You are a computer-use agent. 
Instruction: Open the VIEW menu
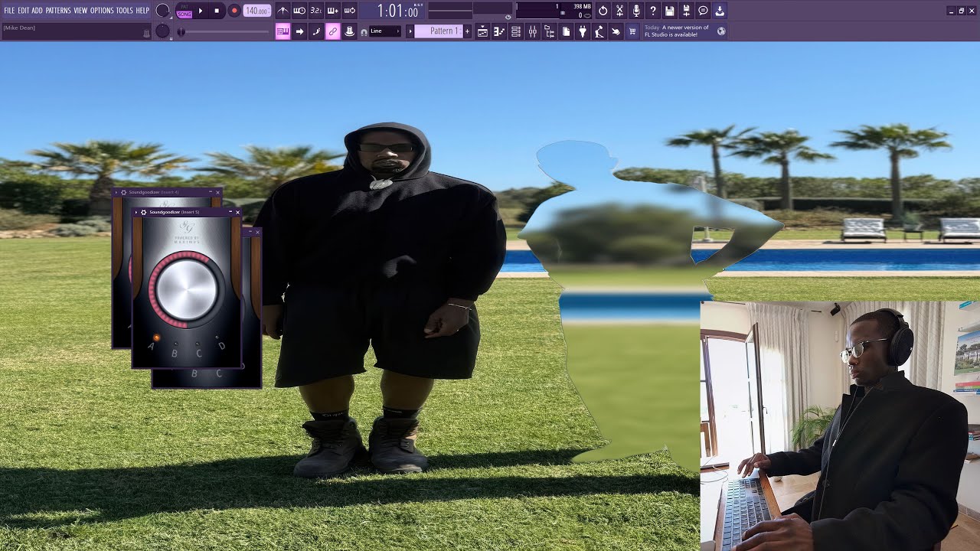[x=80, y=11]
